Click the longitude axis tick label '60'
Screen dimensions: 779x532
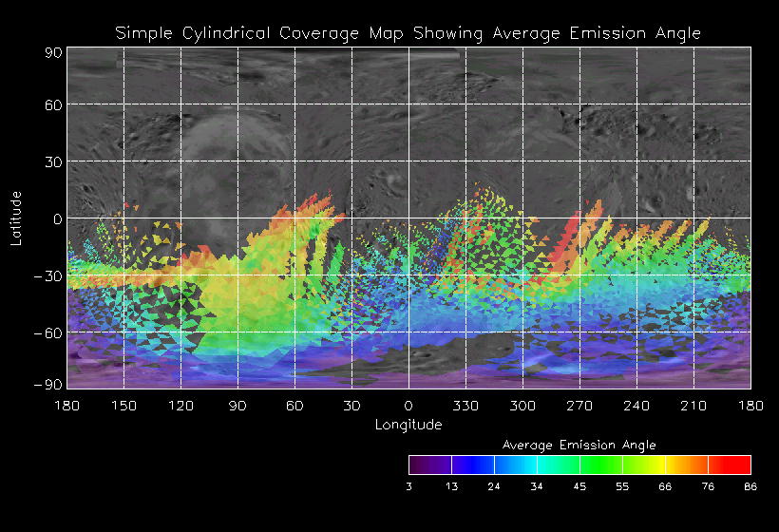294,406
